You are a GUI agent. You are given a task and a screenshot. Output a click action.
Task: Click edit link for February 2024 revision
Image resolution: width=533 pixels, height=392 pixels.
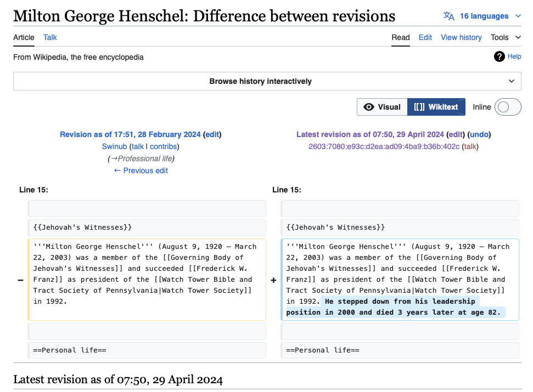[212, 134]
